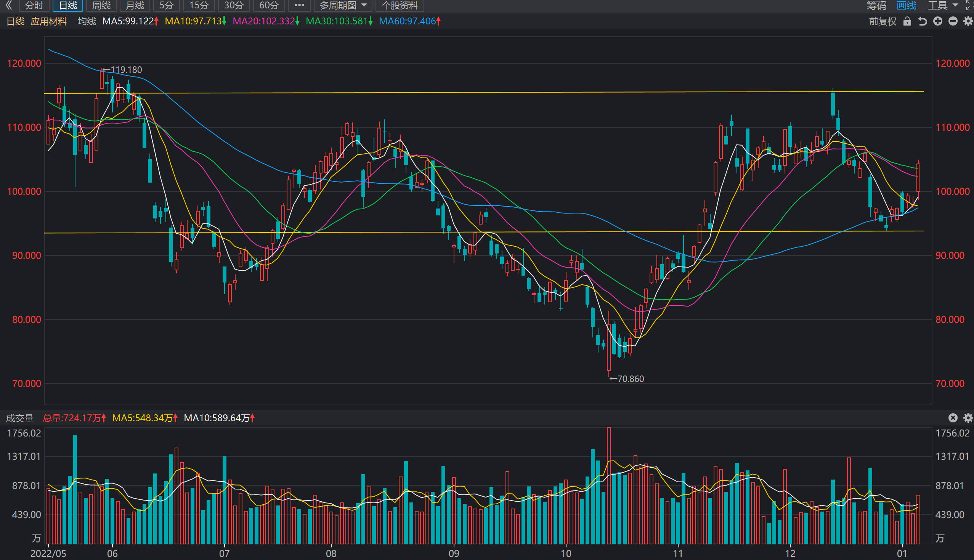Select the upper yellow horizontal resistance line
The image size is (974, 560).
[x=484, y=92]
